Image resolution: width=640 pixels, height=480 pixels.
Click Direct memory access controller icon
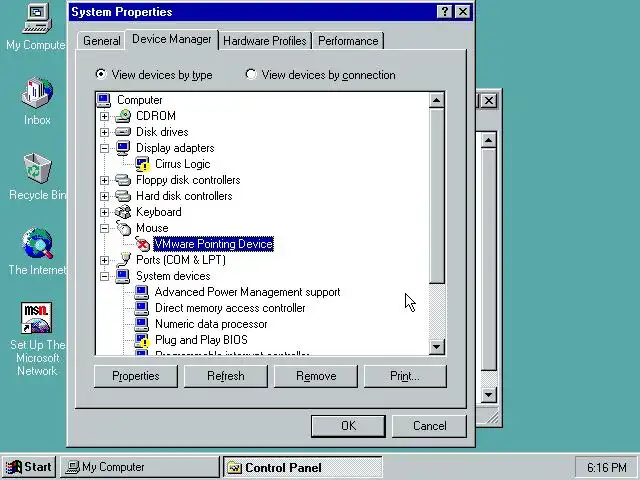[x=142, y=308]
